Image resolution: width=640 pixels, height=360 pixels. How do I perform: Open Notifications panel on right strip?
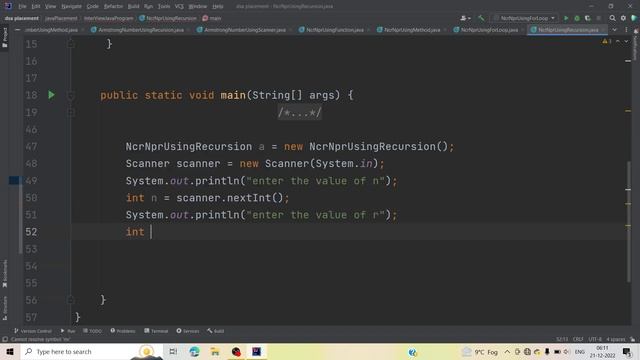click(x=636, y=45)
